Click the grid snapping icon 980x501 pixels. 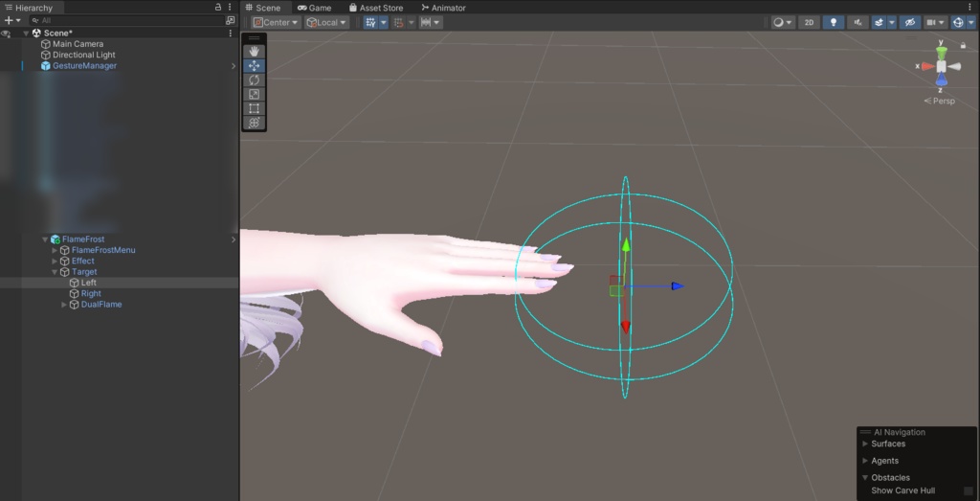[370, 23]
